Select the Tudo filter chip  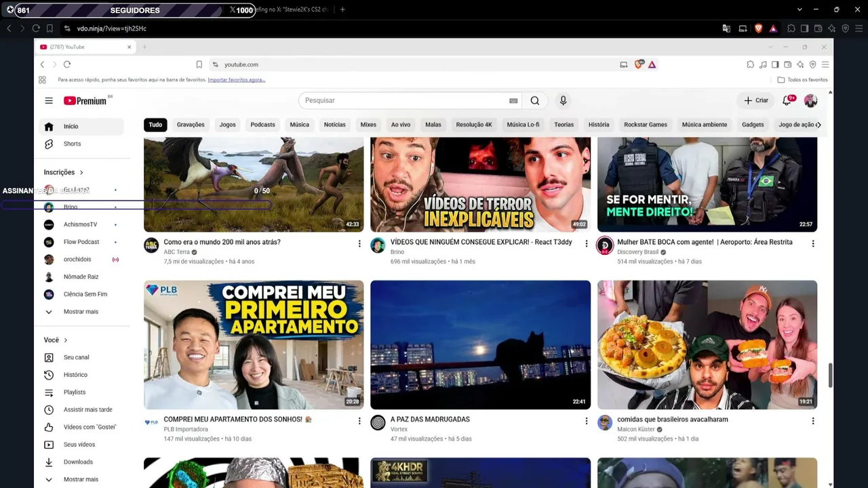pyautogui.click(x=155, y=125)
